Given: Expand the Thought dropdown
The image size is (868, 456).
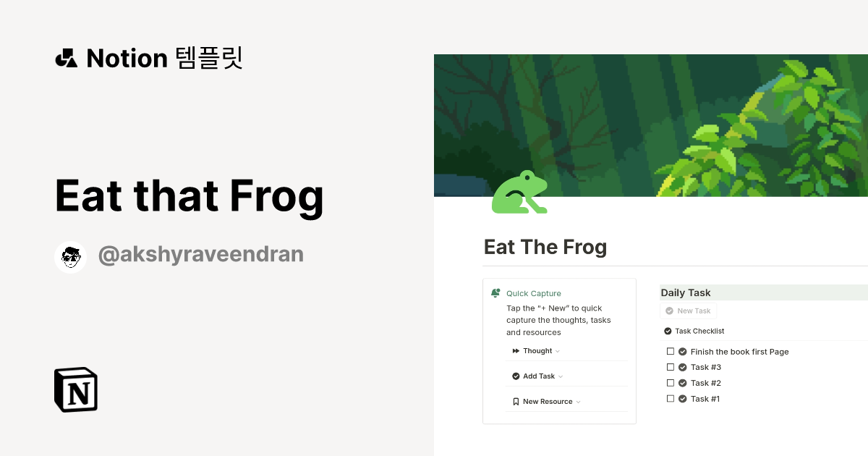Looking at the screenshot, I should tap(557, 351).
